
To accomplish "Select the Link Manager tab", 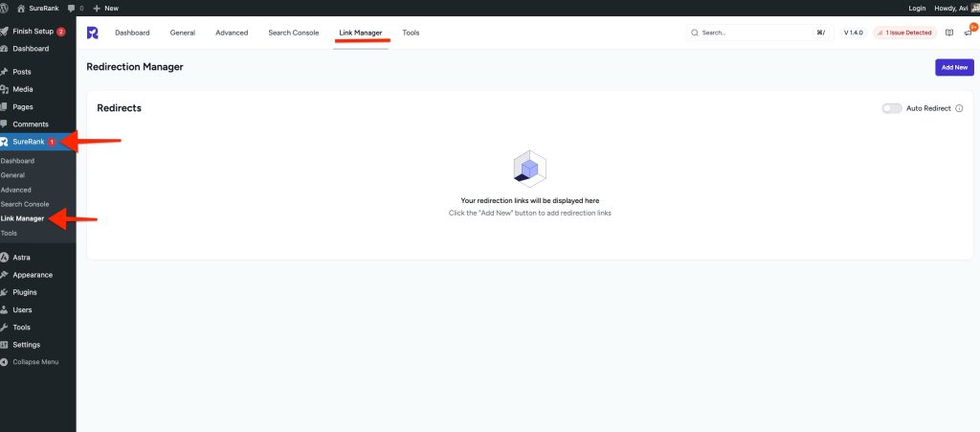I will 361,33.
